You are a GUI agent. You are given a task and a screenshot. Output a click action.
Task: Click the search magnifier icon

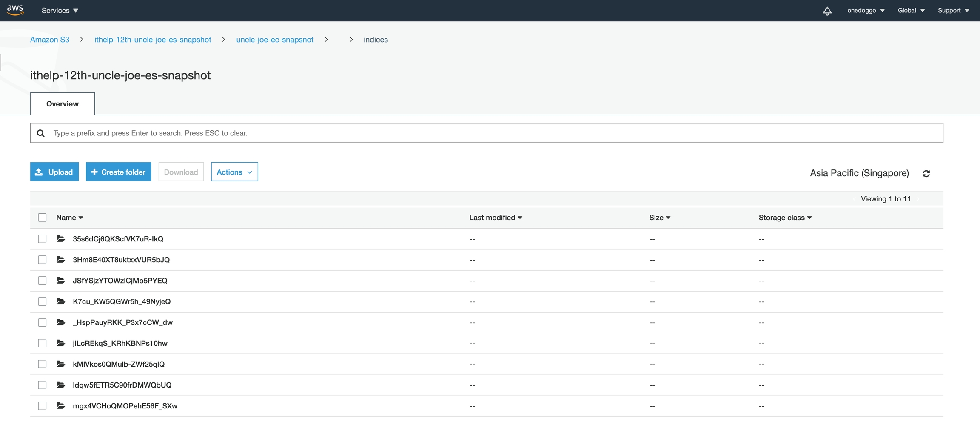click(x=41, y=133)
